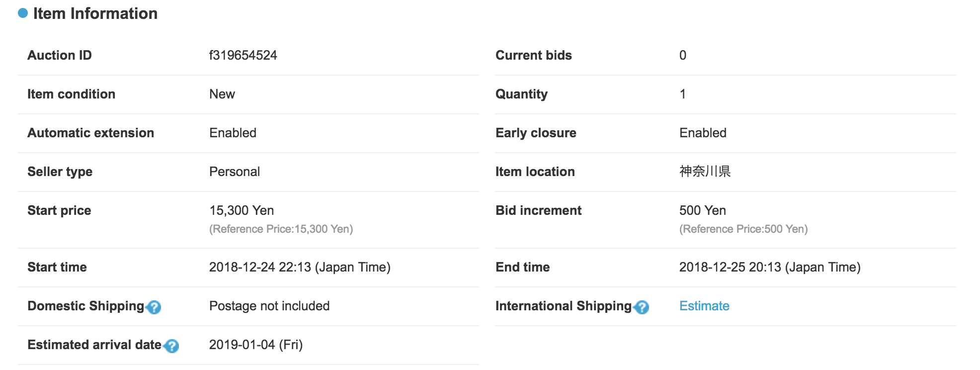Image resolution: width=980 pixels, height=370 pixels.
Task: Click the Domestic Shipping help icon
Action: [154, 307]
